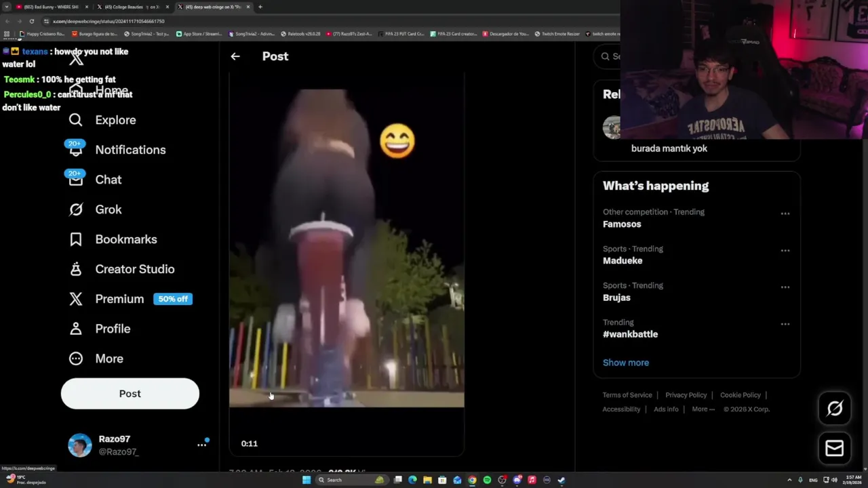Open Cookie Policy link
The image size is (868, 488).
click(x=741, y=395)
